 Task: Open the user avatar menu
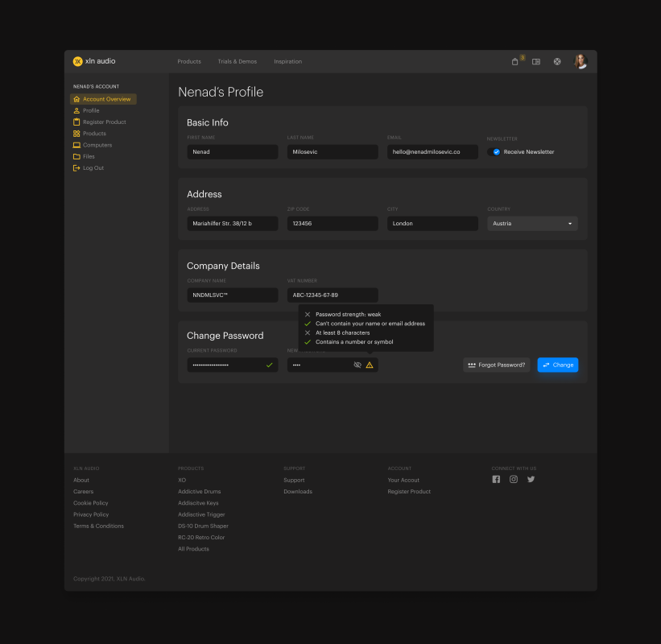click(x=580, y=61)
